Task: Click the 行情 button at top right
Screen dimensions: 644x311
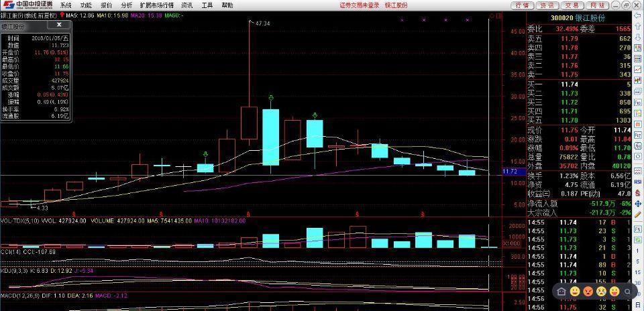Action: 523,5
